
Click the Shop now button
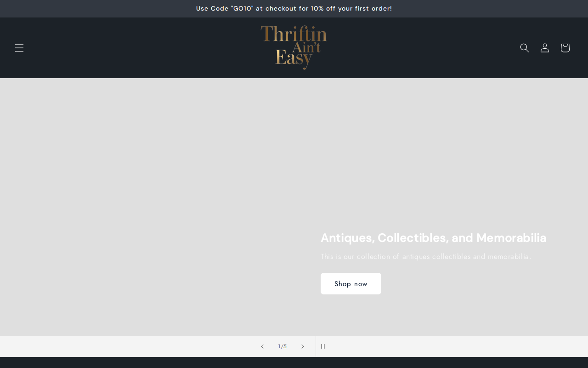point(351,284)
